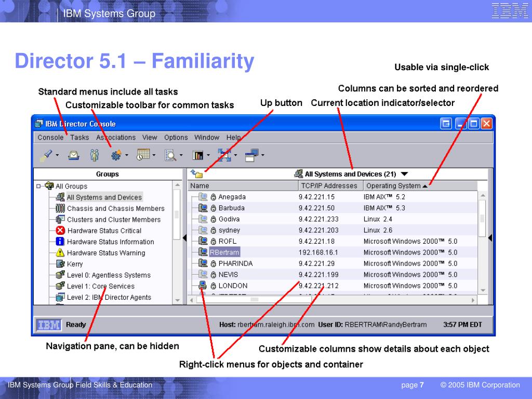
Task: Open the gear icon toolbar dropdown
Action: click(x=127, y=155)
